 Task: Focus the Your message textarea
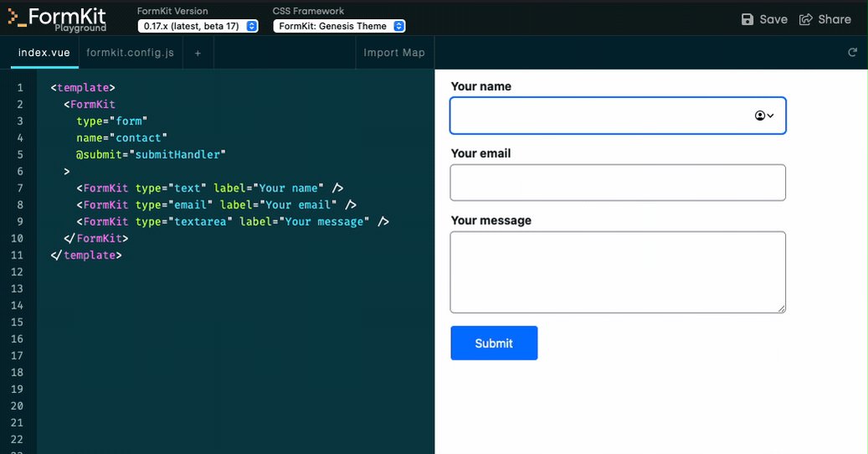(x=618, y=272)
